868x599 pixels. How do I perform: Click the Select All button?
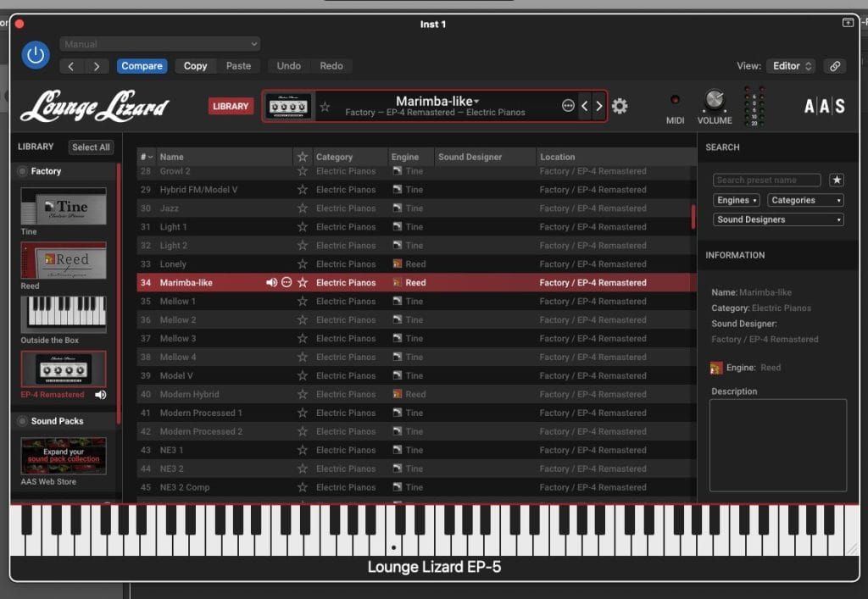pyautogui.click(x=91, y=147)
